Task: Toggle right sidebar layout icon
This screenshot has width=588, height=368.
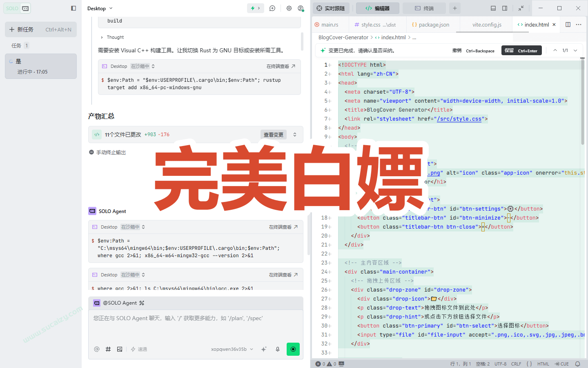Action: pos(505,8)
